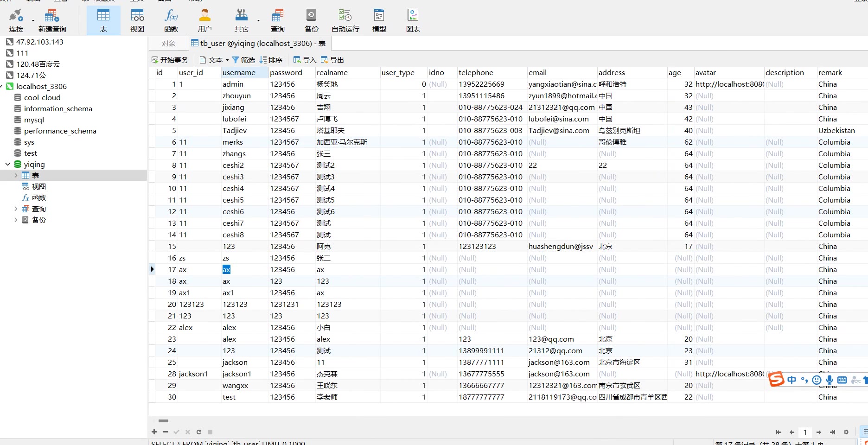Click the 新建查询 (New Query) toolbar icon
The image size is (868, 445).
[x=52, y=20]
